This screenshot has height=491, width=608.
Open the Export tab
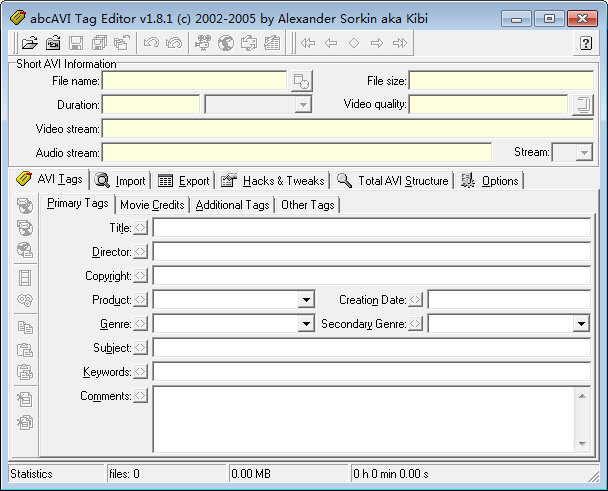click(184, 181)
